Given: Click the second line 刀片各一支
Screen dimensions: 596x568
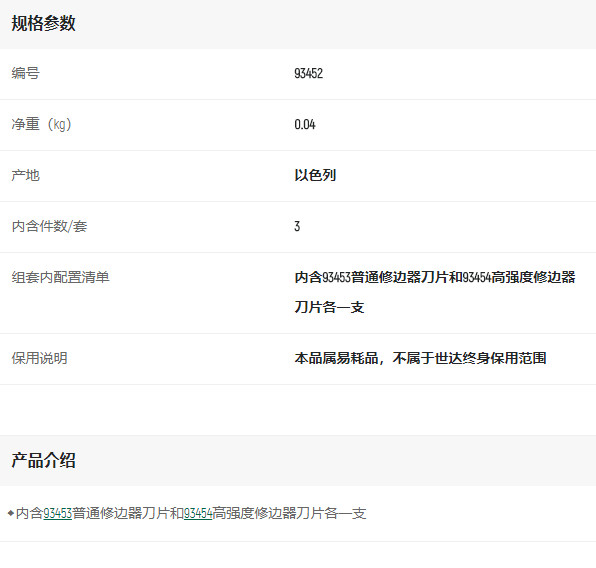Looking at the screenshot, I should click(x=329, y=307).
